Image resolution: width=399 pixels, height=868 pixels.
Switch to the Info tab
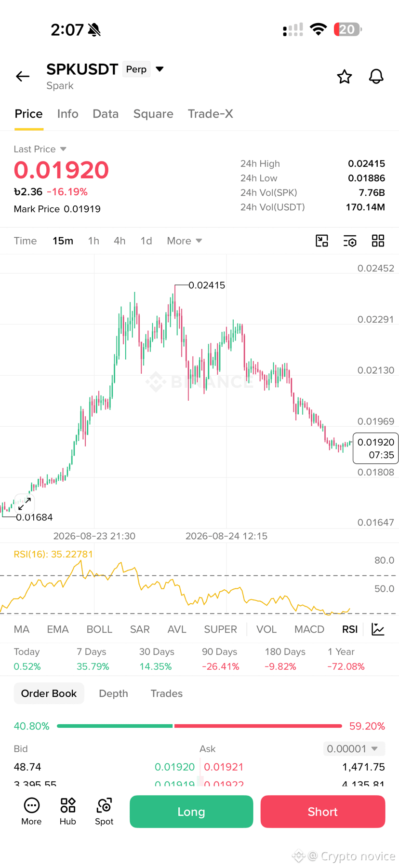point(67,114)
